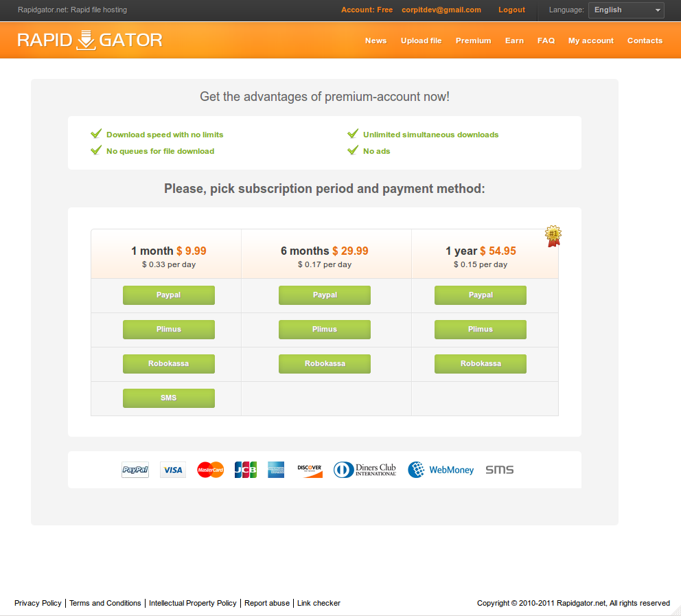Open the Contacts page
The height and width of the screenshot is (616, 681).
point(645,41)
